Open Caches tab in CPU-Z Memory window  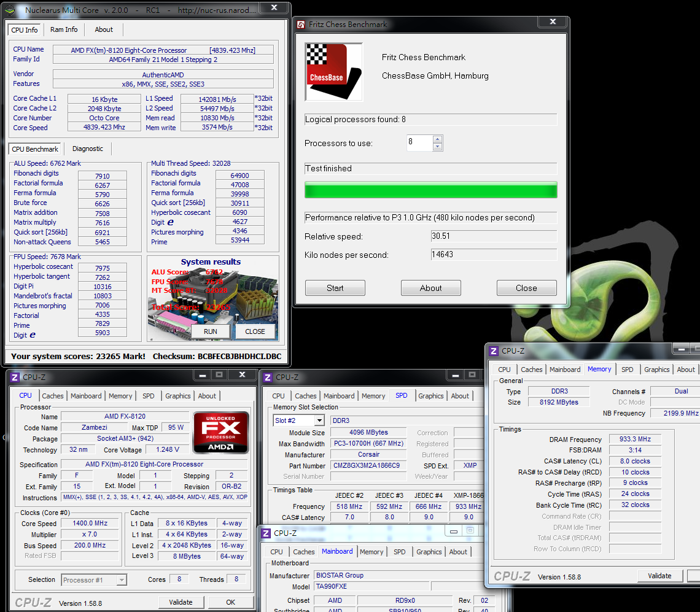click(531, 370)
